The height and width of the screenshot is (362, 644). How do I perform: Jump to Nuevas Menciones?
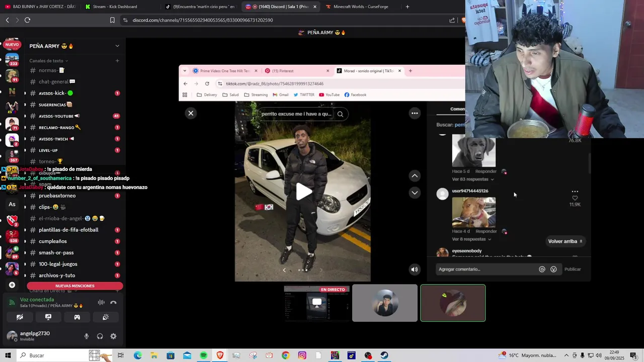point(74,286)
